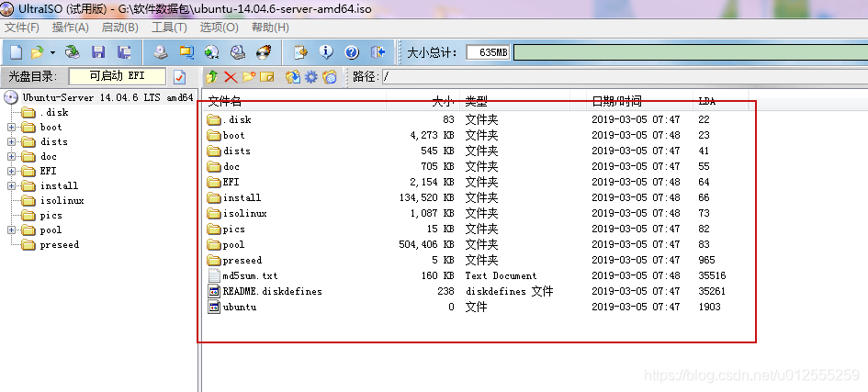Image resolution: width=868 pixels, height=392 pixels.
Task: Open the 文件(F) menu
Action: tap(22, 28)
